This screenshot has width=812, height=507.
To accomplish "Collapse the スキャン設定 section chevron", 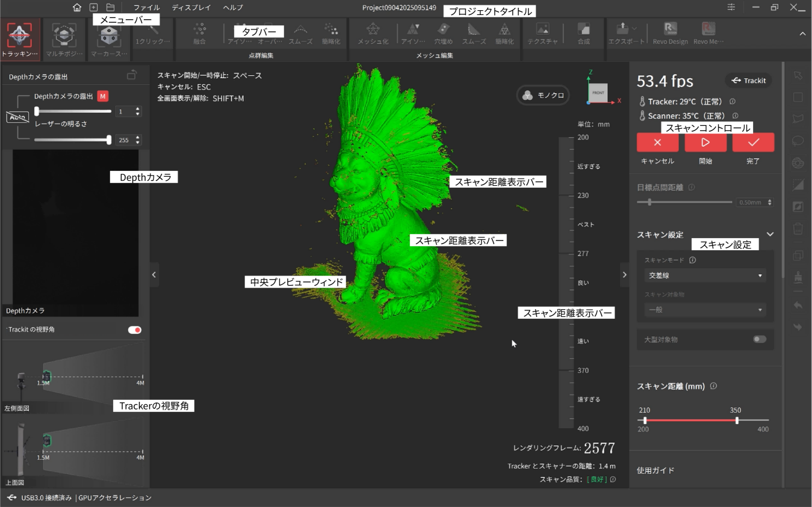I will point(770,235).
